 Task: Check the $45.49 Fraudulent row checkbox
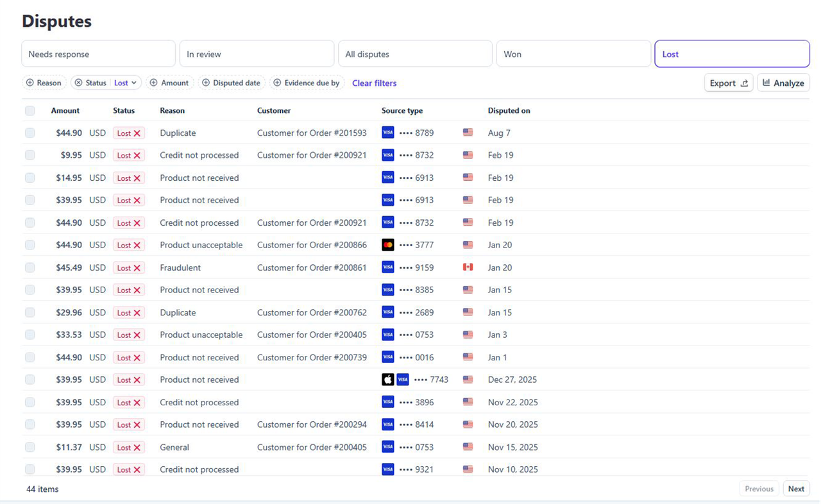tap(30, 267)
